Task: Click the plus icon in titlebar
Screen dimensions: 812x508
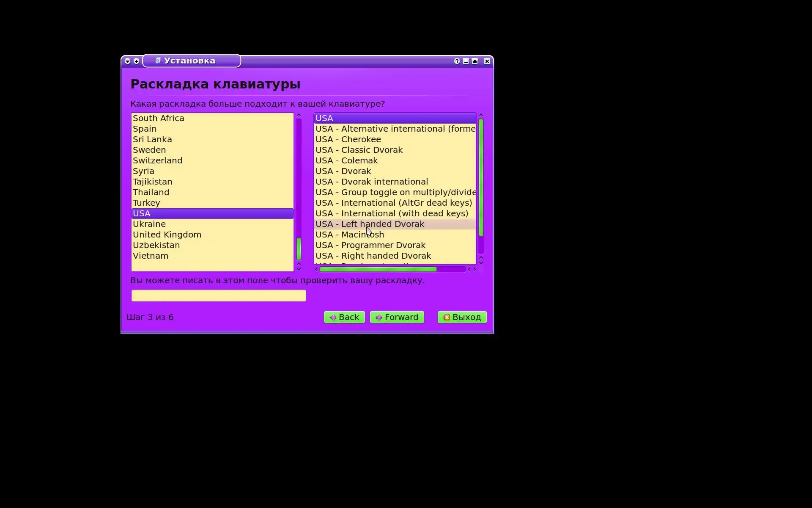Action: (x=136, y=61)
